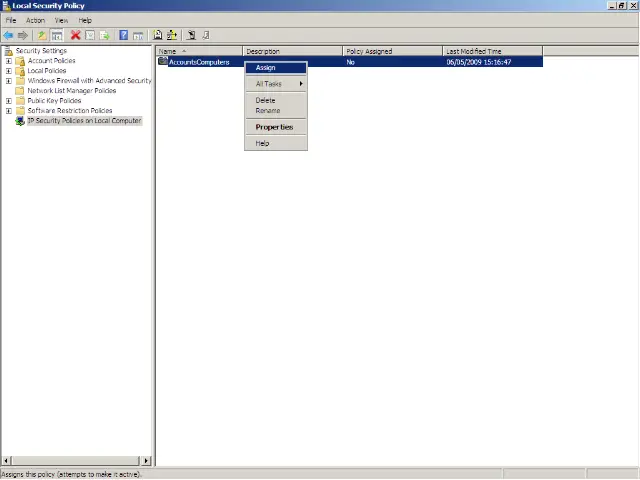Restore down the Local Security Policy window
640x480 pixels.
point(622,6)
